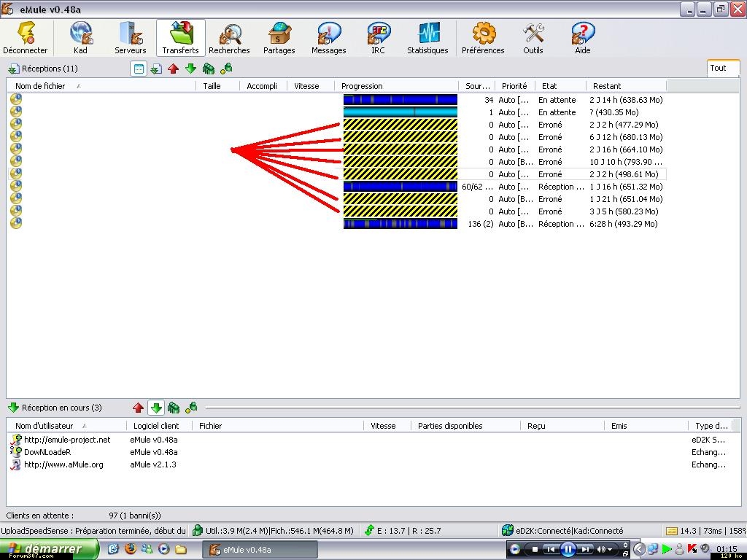Sort downloads by Taille column
747x560 pixels.
click(217, 86)
